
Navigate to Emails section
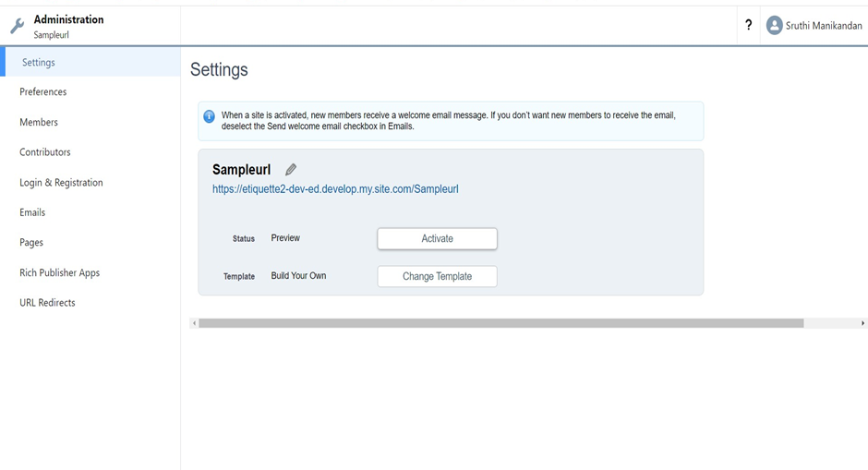tap(32, 212)
